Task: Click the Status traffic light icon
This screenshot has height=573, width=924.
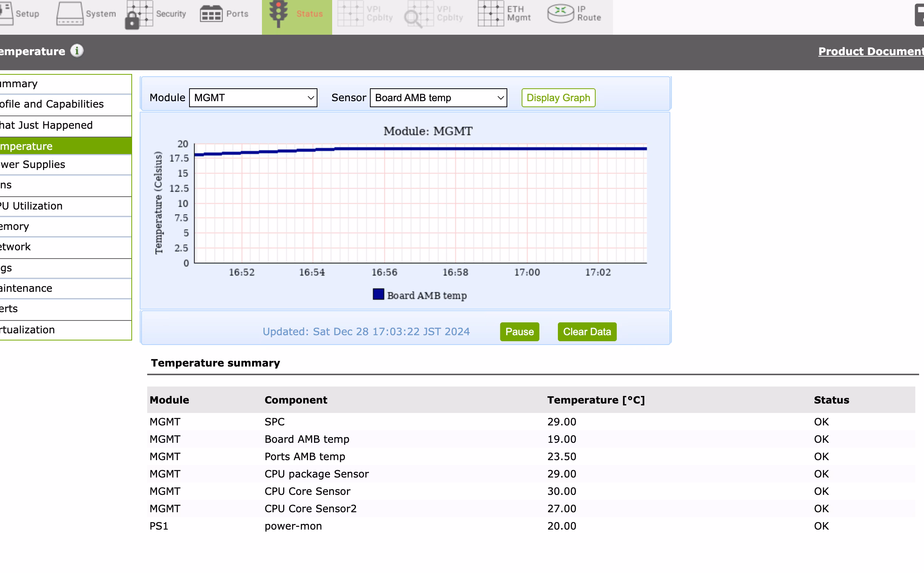Action: pyautogui.click(x=279, y=14)
